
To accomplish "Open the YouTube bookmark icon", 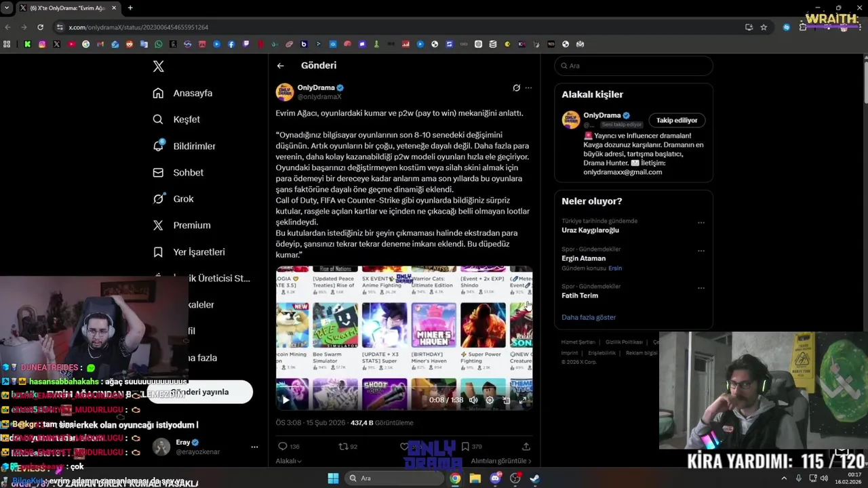I will (71, 44).
